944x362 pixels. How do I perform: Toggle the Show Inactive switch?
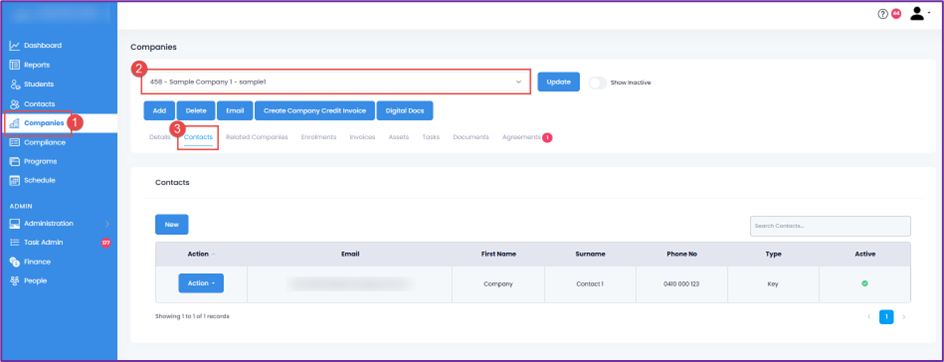pos(597,83)
